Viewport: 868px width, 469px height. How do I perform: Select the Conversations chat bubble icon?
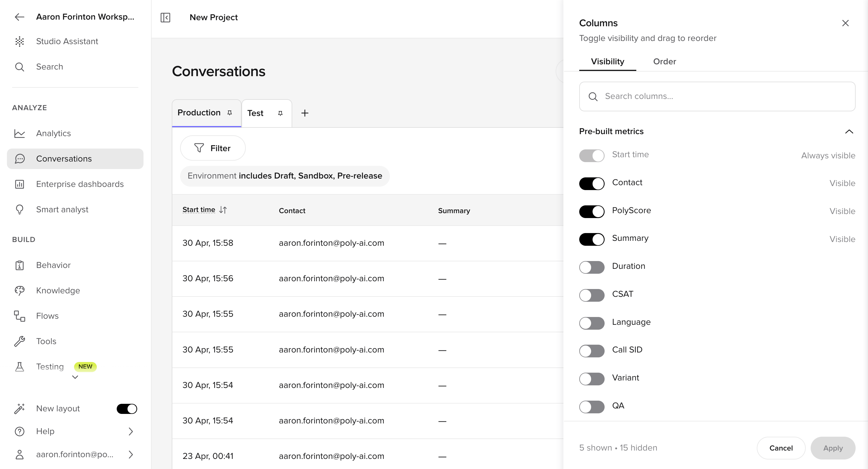click(20, 159)
